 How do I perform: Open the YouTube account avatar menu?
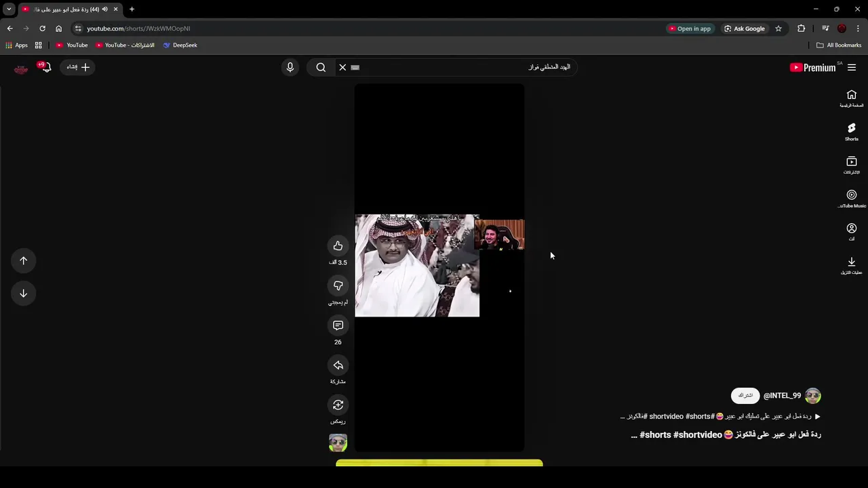(x=21, y=68)
